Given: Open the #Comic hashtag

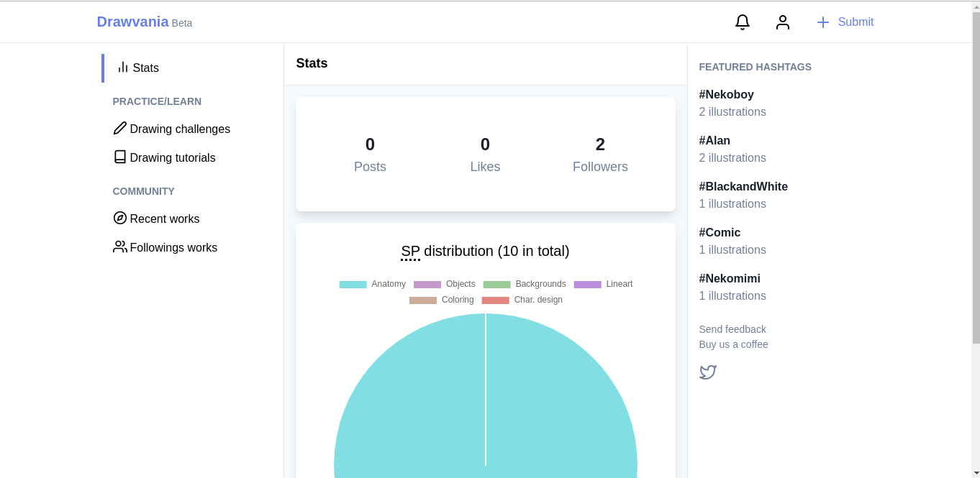Looking at the screenshot, I should click(720, 232).
